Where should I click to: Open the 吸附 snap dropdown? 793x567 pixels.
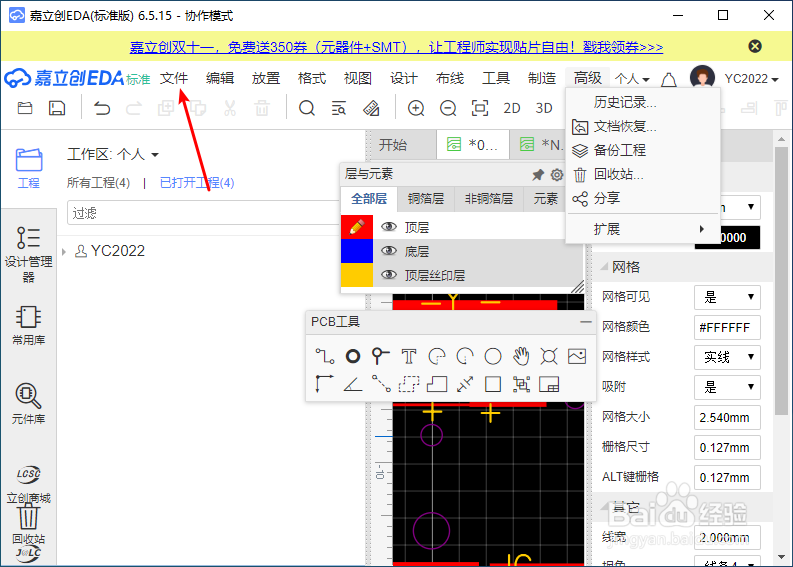(x=727, y=387)
